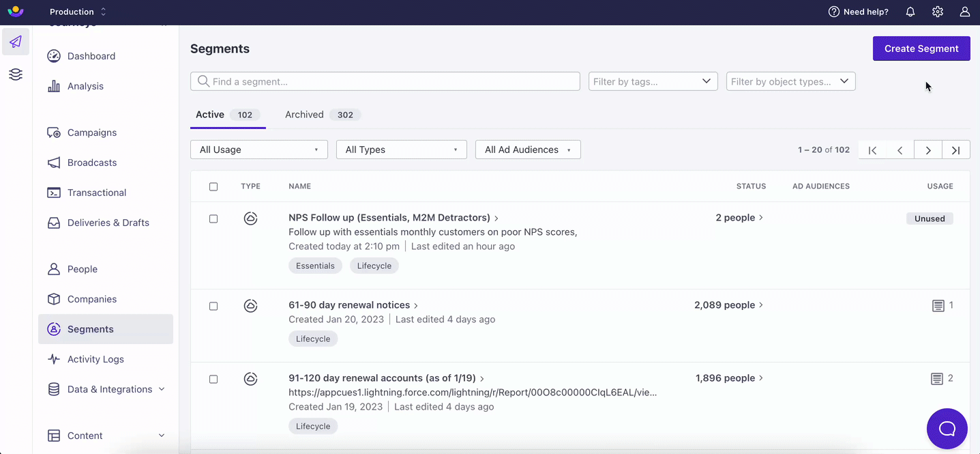The width and height of the screenshot is (980, 454).
Task: Expand the 2 people count arrow
Action: click(x=761, y=218)
